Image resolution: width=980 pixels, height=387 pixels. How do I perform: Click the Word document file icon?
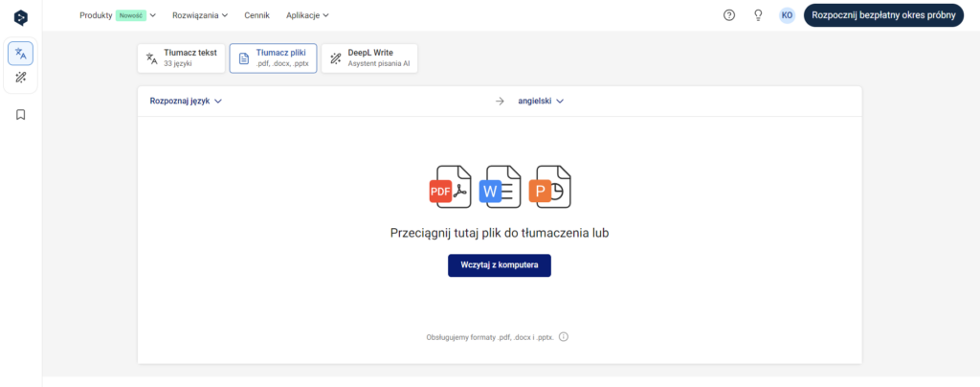click(x=499, y=187)
